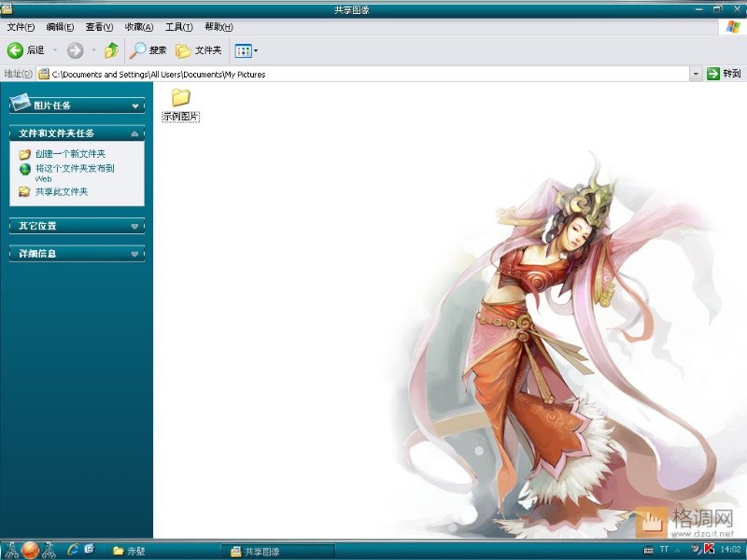Click the grey tray icon beside red K

[696, 550]
